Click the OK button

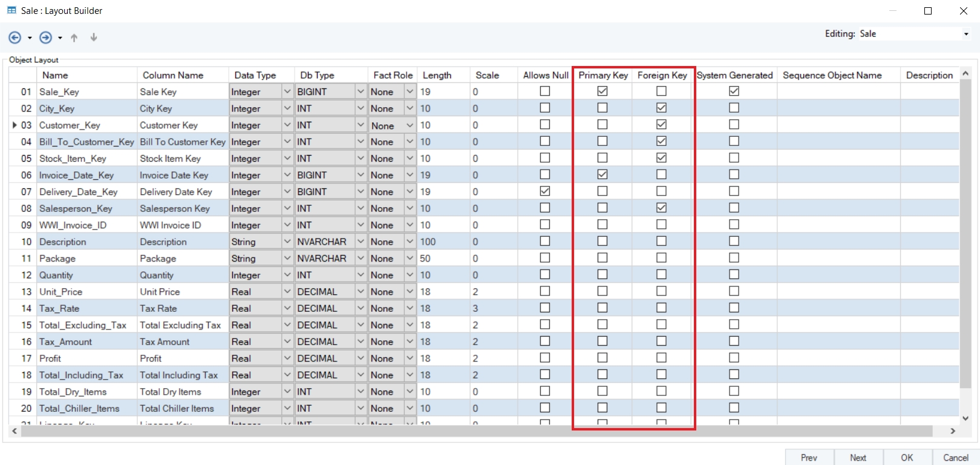point(907,458)
